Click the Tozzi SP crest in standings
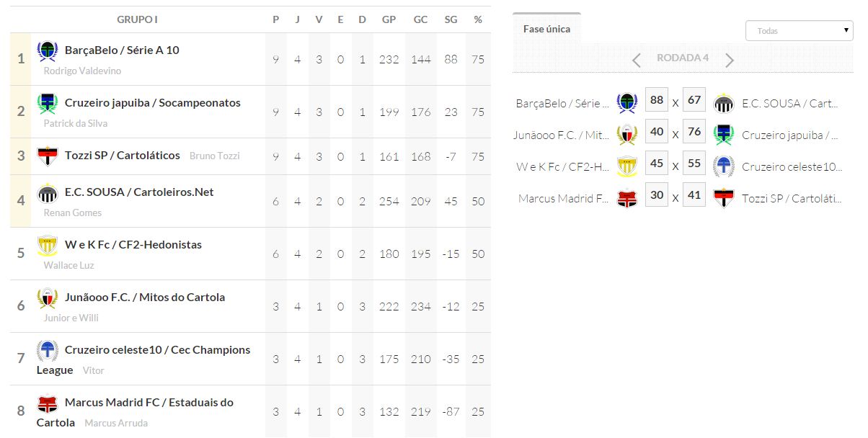 (48, 156)
